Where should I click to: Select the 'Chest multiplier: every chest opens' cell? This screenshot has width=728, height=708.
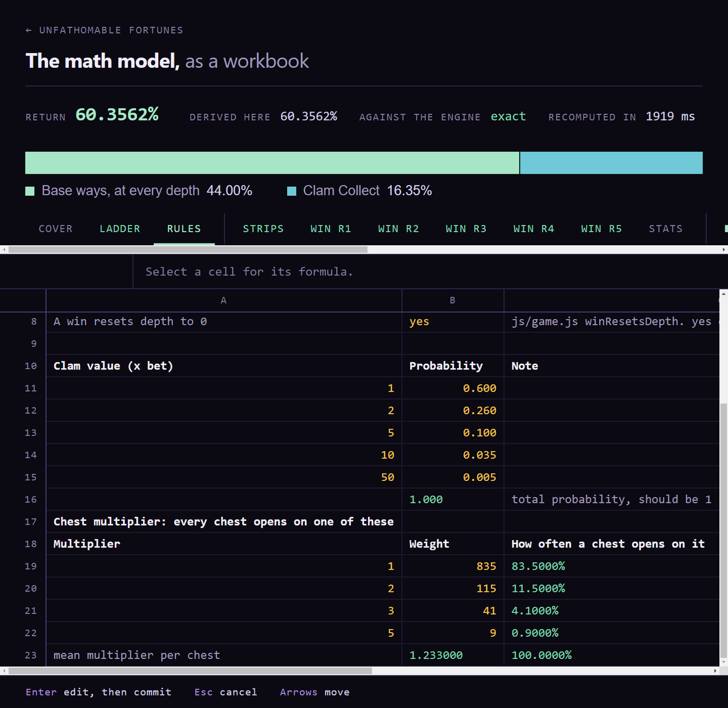(224, 521)
